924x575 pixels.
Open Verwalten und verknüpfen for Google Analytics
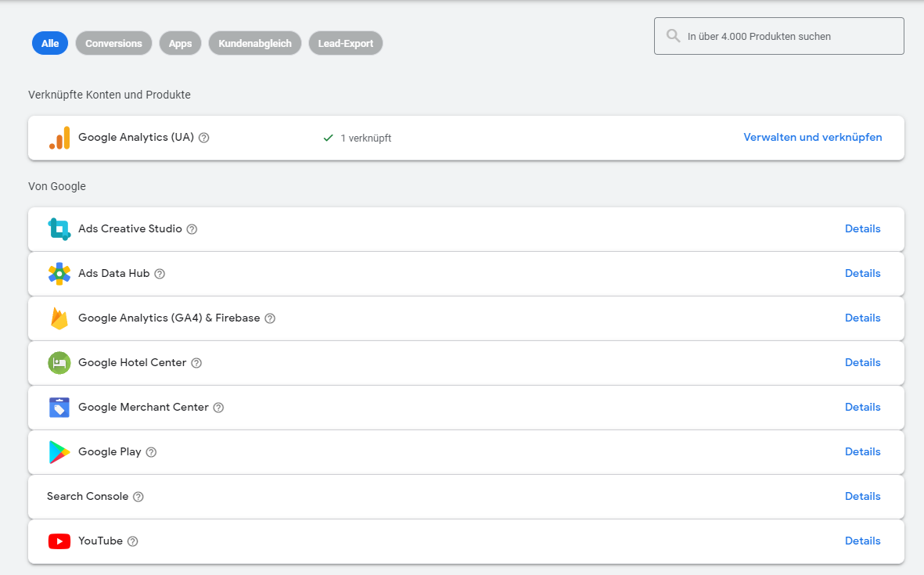click(x=813, y=137)
